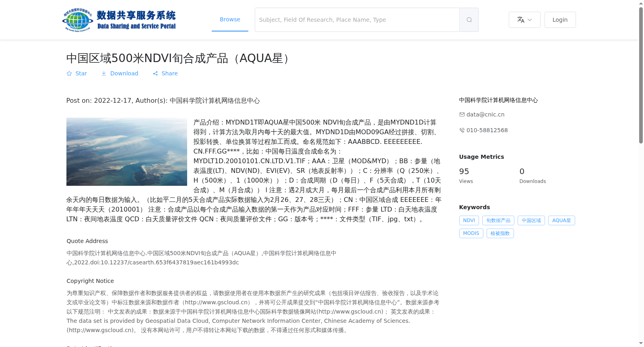Open the Browse tab
Screen dimensions: 644x347
pyautogui.click(x=230, y=19)
